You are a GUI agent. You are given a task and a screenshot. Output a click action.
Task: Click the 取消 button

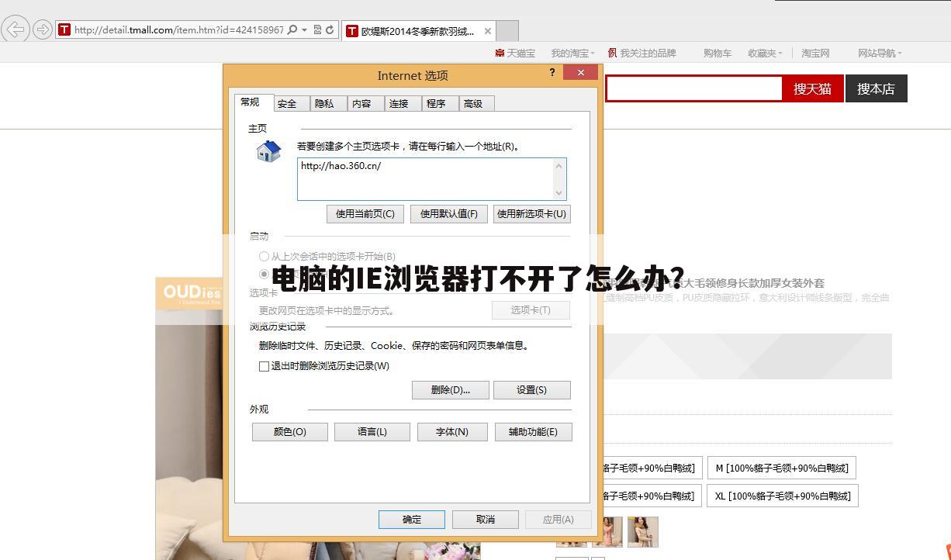click(486, 520)
